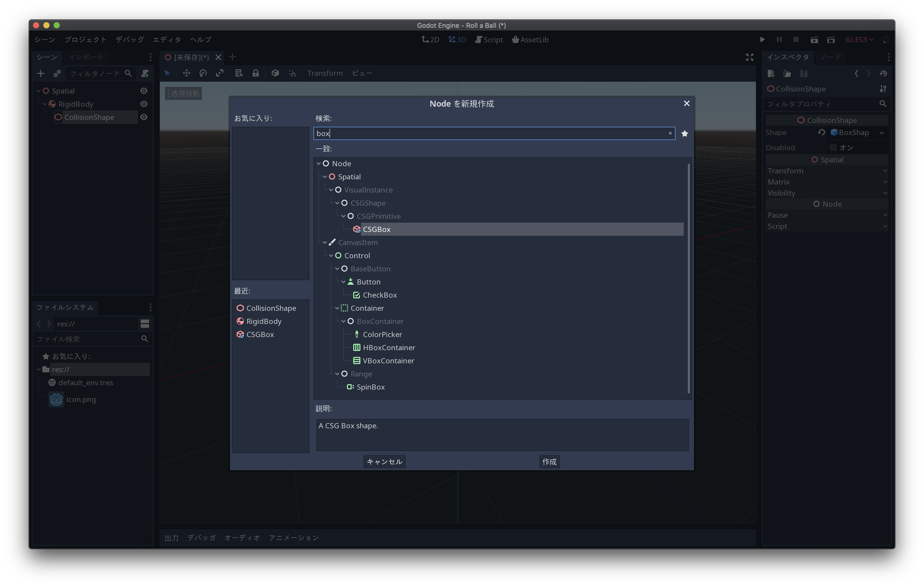Click the distraction free mode icon
This screenshot has width=924, height=587.
coord(749,57)
